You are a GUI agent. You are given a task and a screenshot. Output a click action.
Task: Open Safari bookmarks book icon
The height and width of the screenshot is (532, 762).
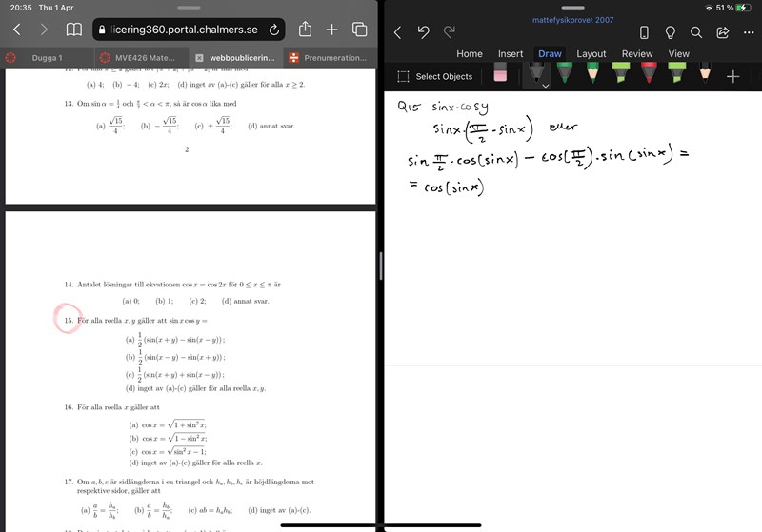pos(73,30)
